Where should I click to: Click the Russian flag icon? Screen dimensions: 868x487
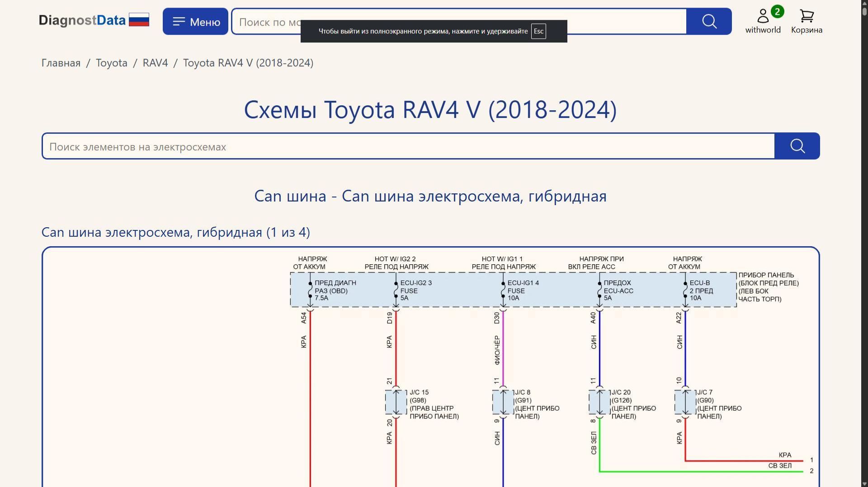click(139, 19)
